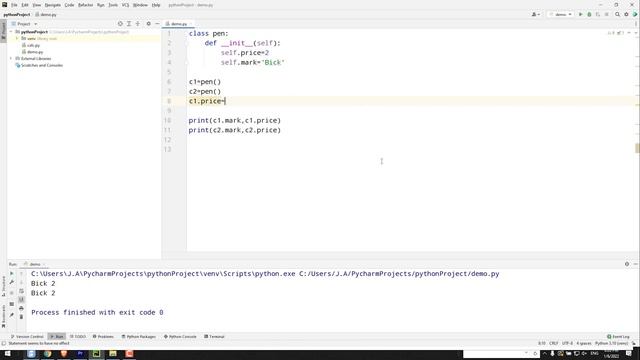Screen dimensions: 640x360
Task: Open the Refactor menu
Action: pos(86,5)
